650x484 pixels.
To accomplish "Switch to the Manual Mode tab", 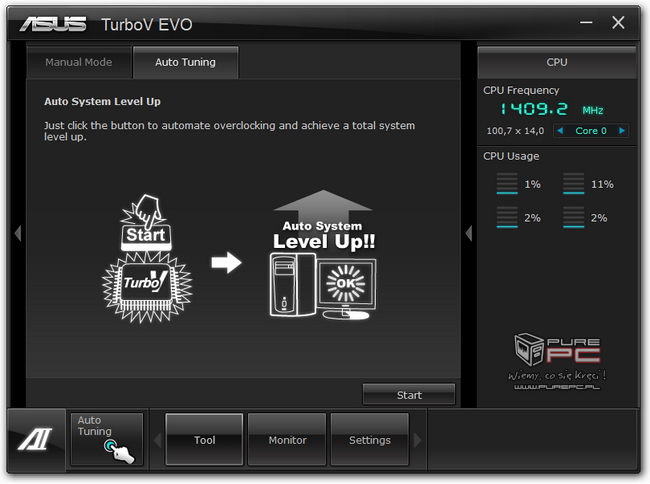I will 79,62.
